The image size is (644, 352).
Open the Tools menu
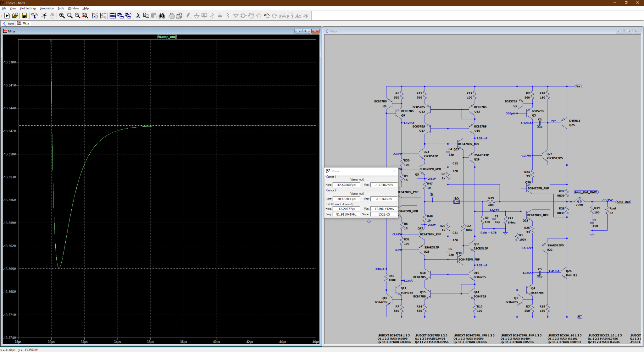[61, 8]
